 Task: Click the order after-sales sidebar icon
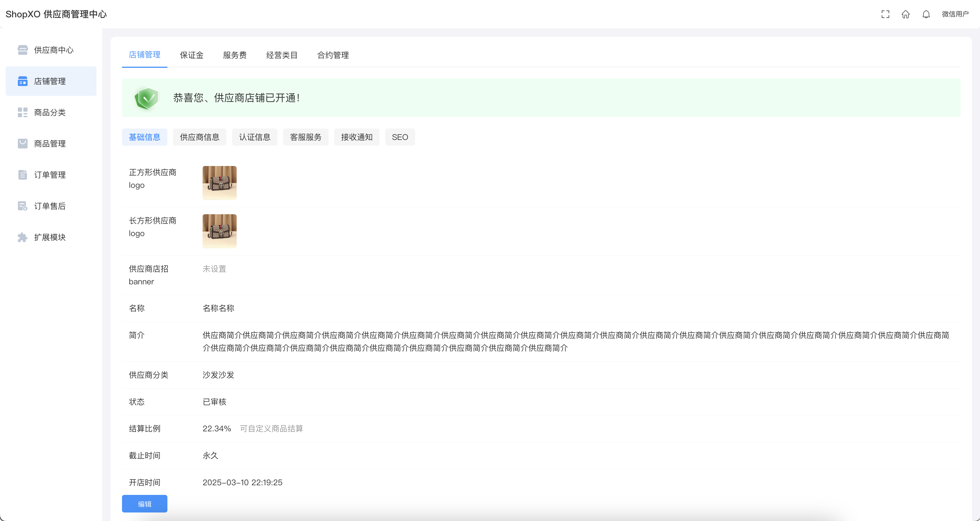[x=22, y=206]
